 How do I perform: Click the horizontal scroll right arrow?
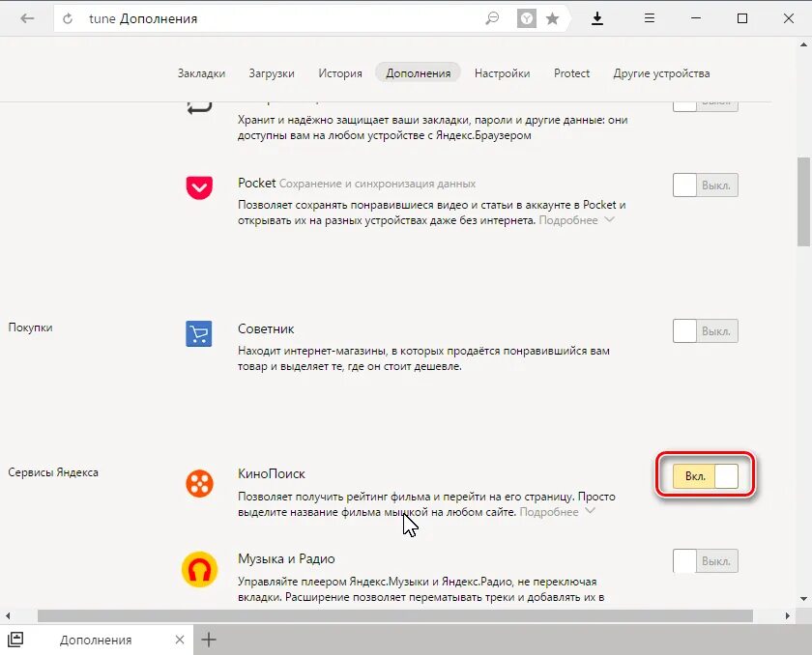[788, 615]
